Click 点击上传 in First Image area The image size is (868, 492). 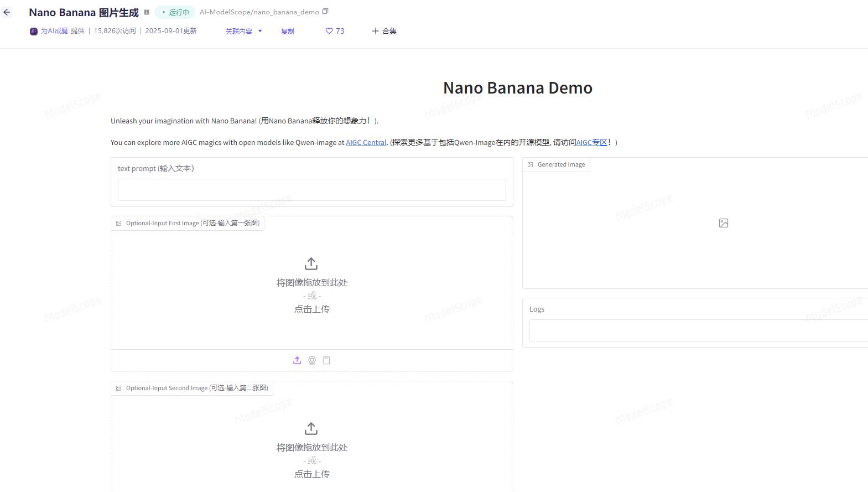pos(312,309)
